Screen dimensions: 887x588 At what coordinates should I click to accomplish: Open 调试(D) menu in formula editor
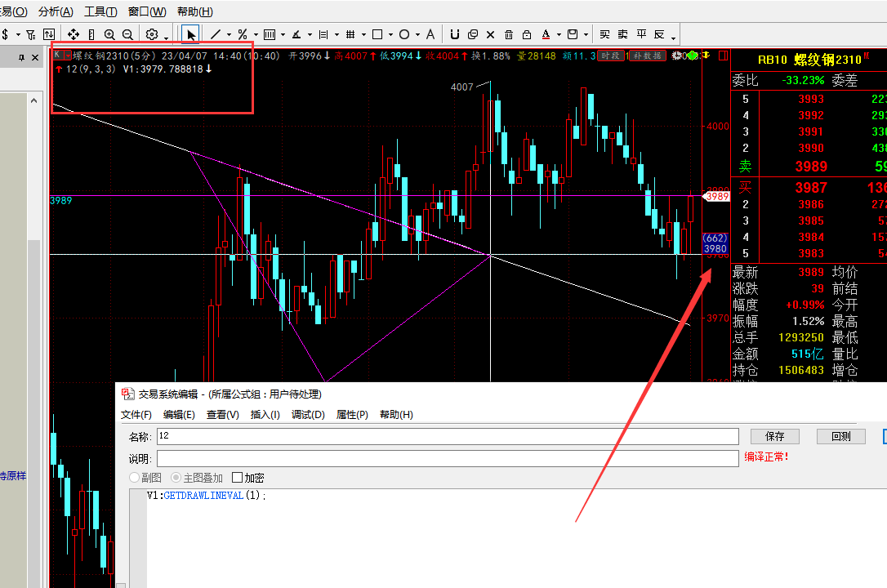[308, 414]
